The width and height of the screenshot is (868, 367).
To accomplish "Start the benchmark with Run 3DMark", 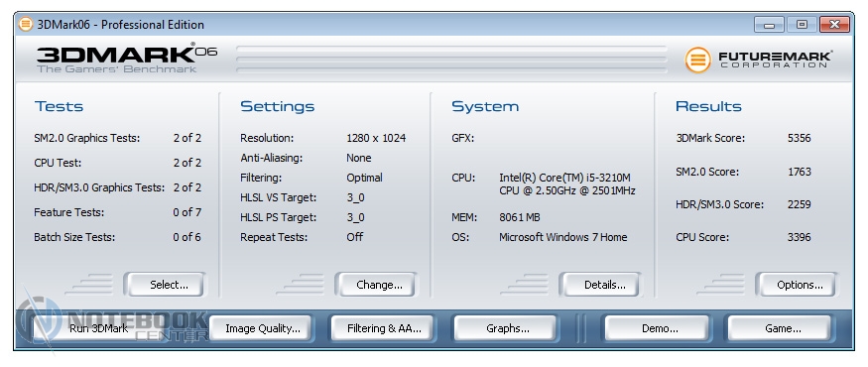I will 98,328.
